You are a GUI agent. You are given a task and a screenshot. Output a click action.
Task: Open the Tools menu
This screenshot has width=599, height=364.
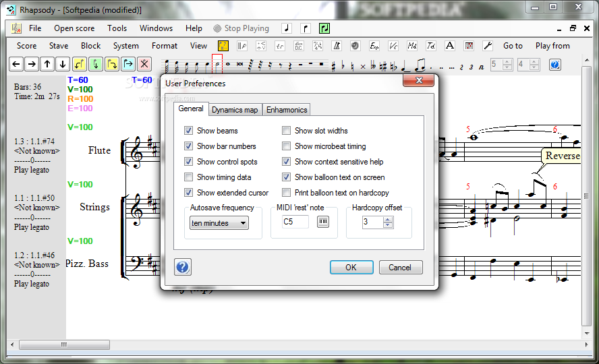[117, 28]
